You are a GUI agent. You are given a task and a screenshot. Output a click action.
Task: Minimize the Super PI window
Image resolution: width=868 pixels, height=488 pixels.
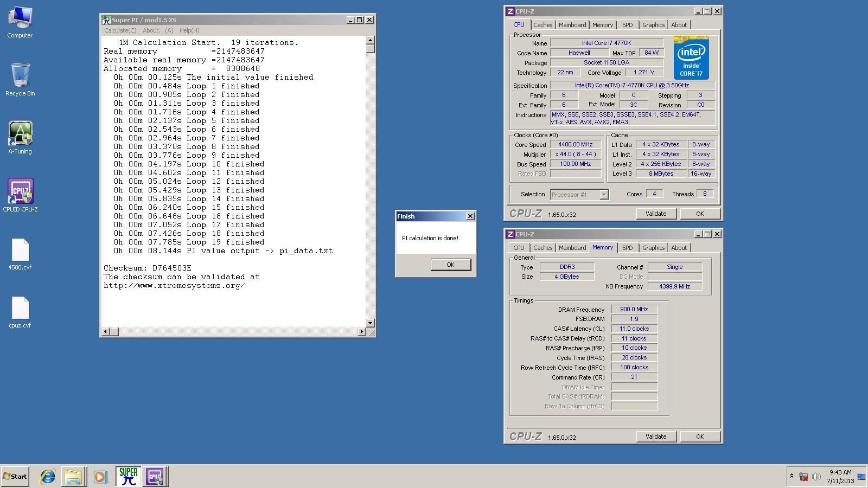click(351, 20)
